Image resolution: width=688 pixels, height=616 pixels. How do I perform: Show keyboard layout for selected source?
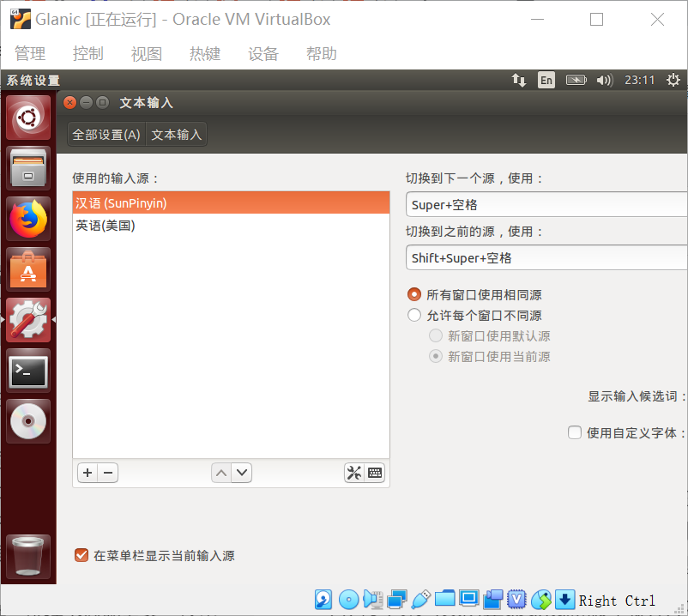pos(375,473)
